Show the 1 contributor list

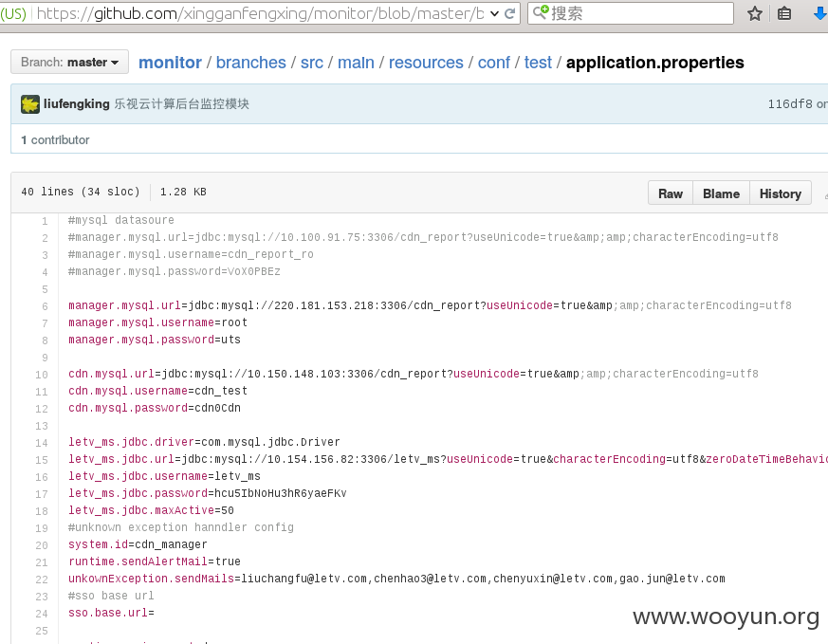[55, 139]
